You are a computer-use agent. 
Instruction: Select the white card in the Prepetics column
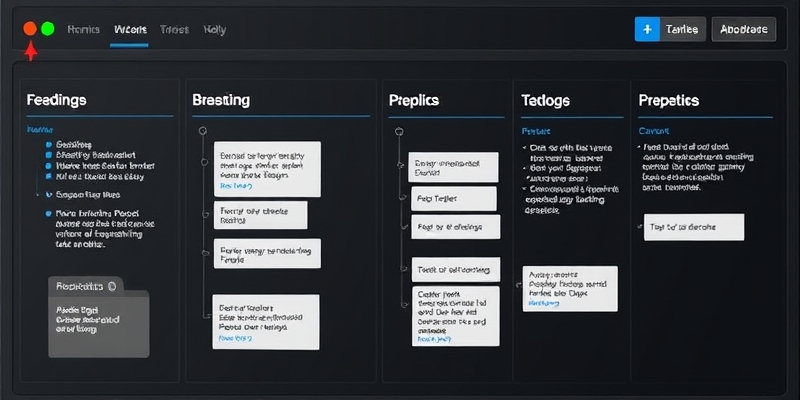click(x=693, y=226)
